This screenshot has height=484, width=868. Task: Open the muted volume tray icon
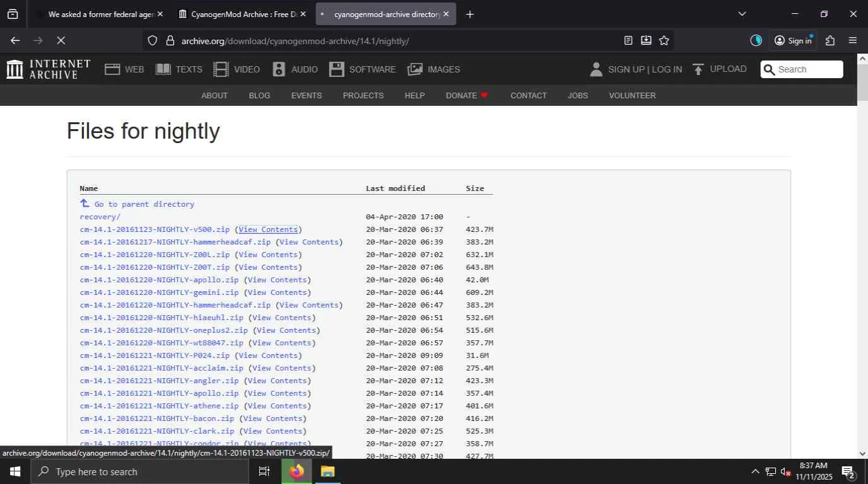[786, 471]
